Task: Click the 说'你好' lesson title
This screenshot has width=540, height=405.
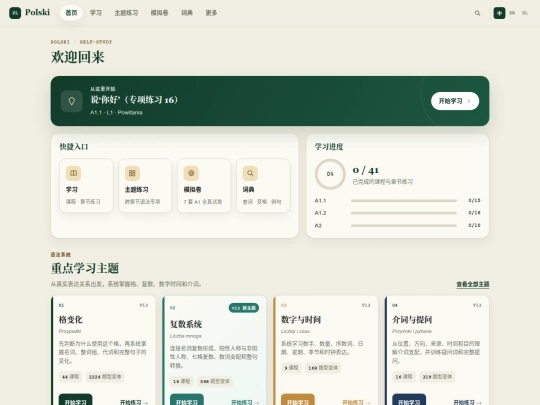Action: coord(134,100)
